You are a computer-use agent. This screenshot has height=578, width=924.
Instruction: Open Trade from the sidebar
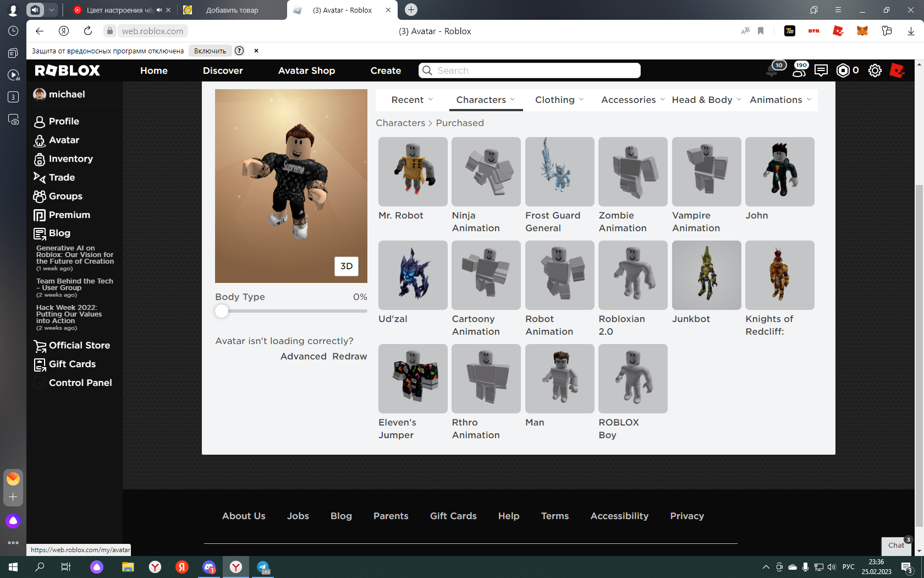point(62,177)
